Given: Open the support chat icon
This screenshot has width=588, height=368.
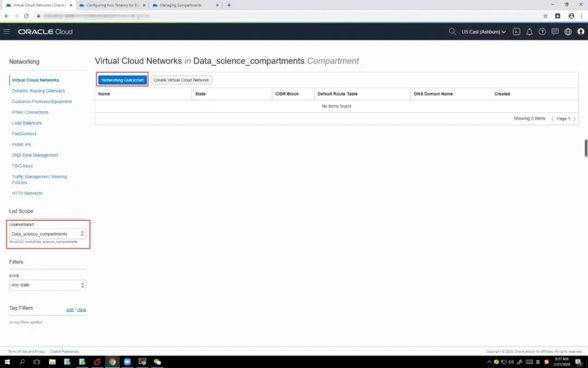Looking at the screenshot, I should [x=555, y=32].
